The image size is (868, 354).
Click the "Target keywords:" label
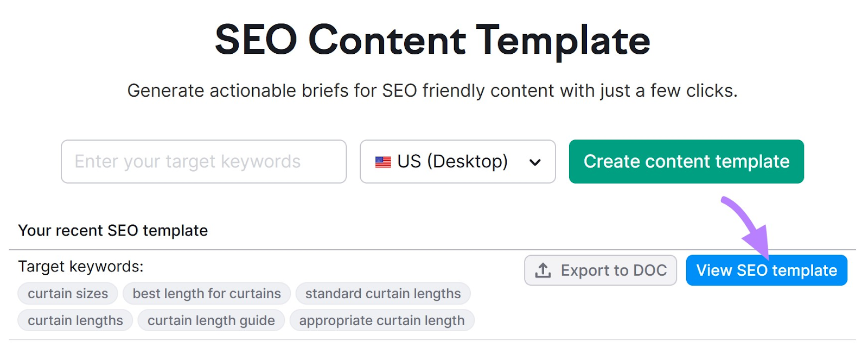(81, 266)
